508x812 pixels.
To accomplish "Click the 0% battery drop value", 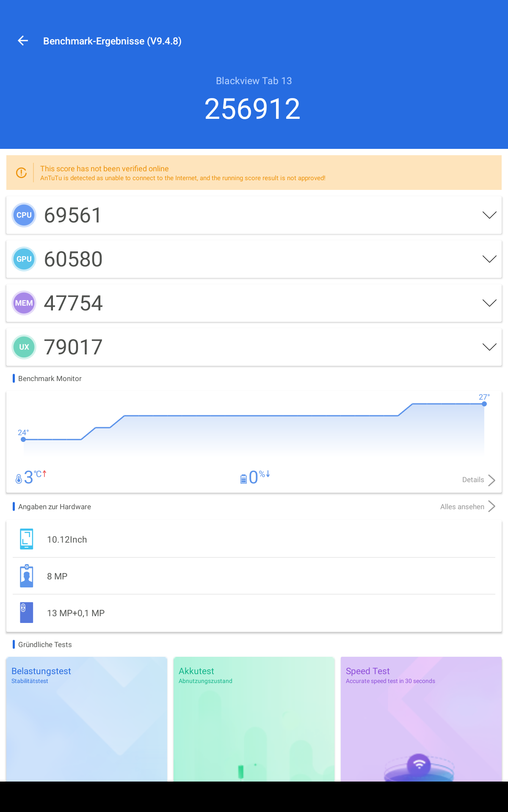I will coord(259,477).
